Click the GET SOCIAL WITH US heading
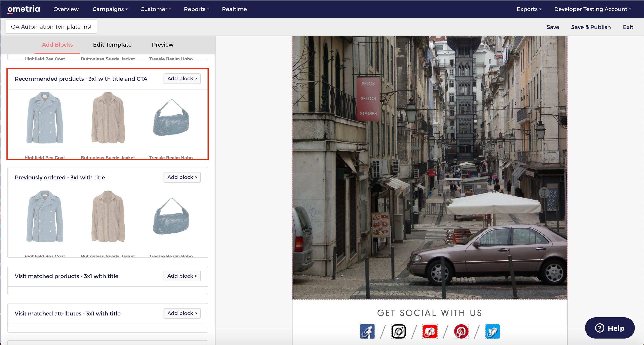Image resolution: width=644 pixels, height=345 pixels. 430,313
